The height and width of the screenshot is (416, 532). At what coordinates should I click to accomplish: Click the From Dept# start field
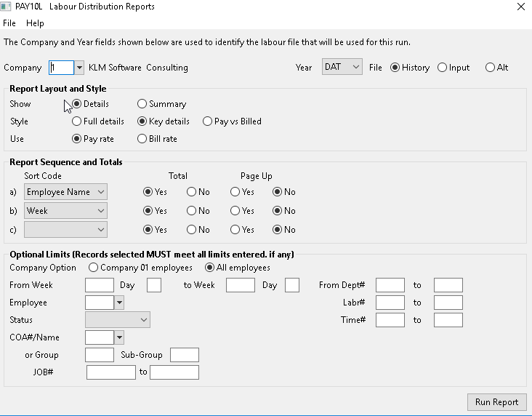pos(390,285)
